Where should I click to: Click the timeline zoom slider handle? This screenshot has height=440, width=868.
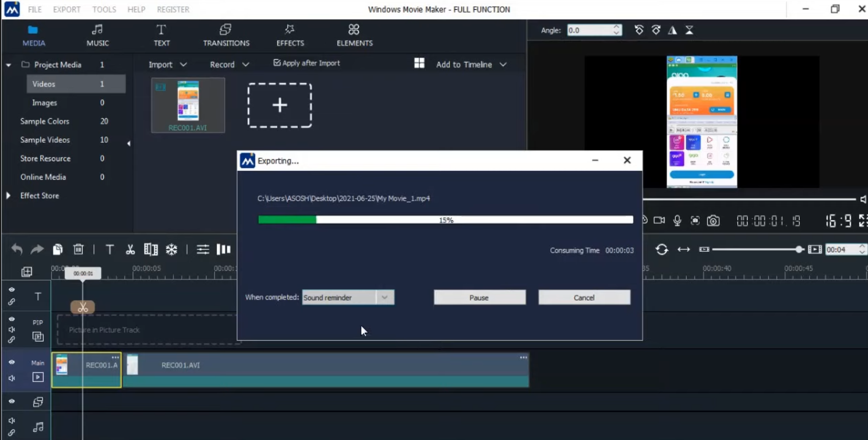(x=799, y=250)
